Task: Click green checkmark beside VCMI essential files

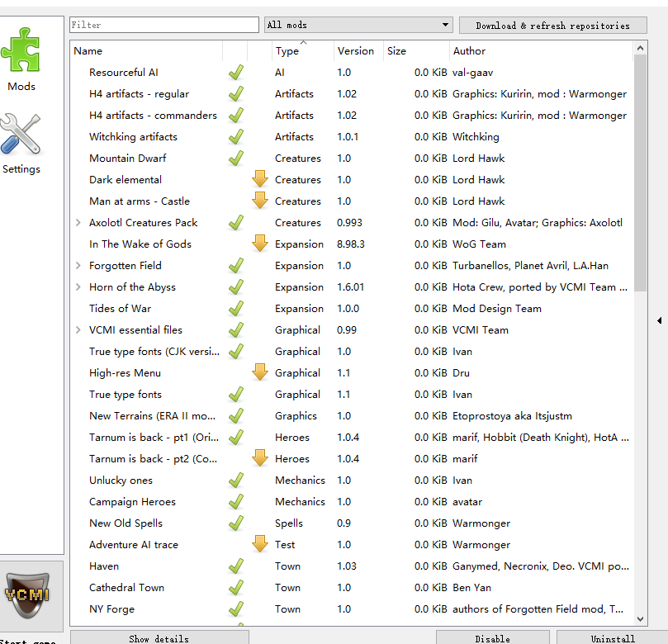Action: 236,329
